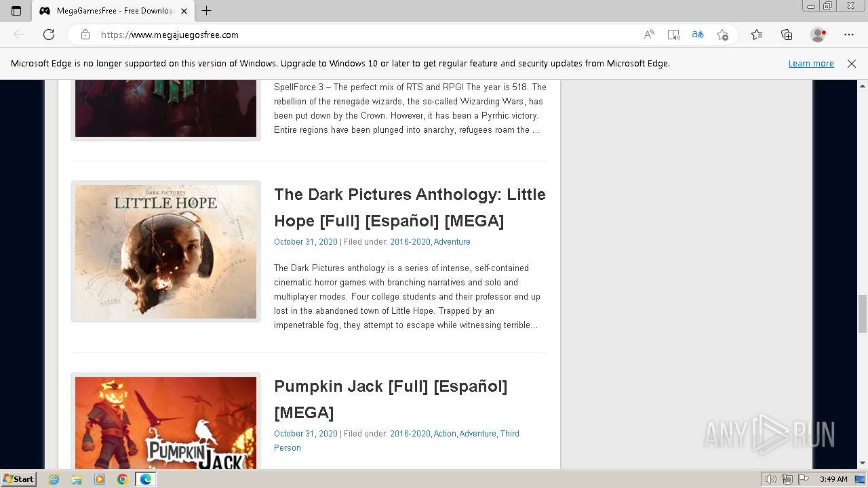Open the tab actions menu icon
The width and height of the screenshot is (868, 488).
[16, 11]
